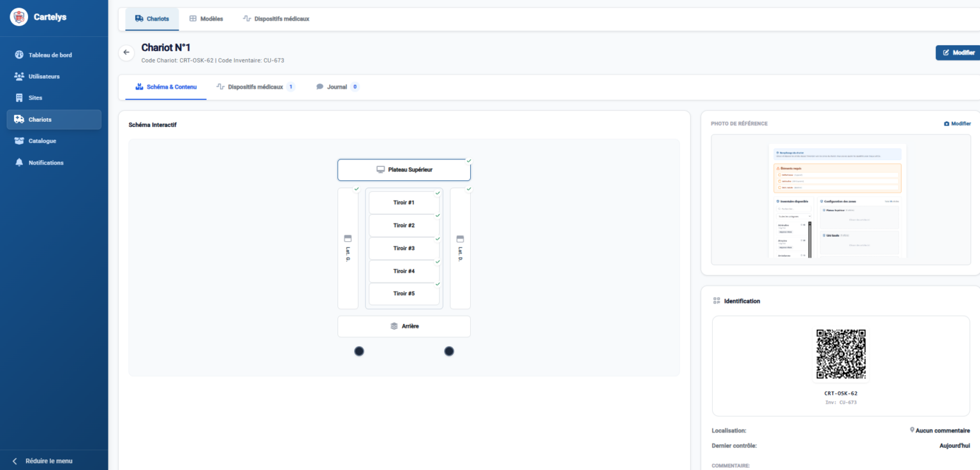Open the Journal tab
The width and height of the screenshot is (980, 470).
(x=338, y=87)
